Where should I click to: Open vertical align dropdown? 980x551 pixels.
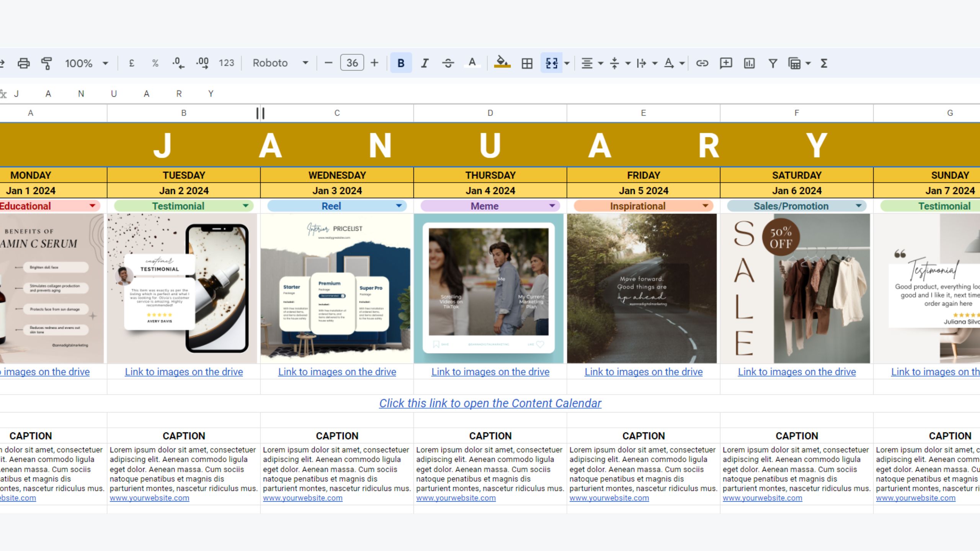click(x=619, y=63)
